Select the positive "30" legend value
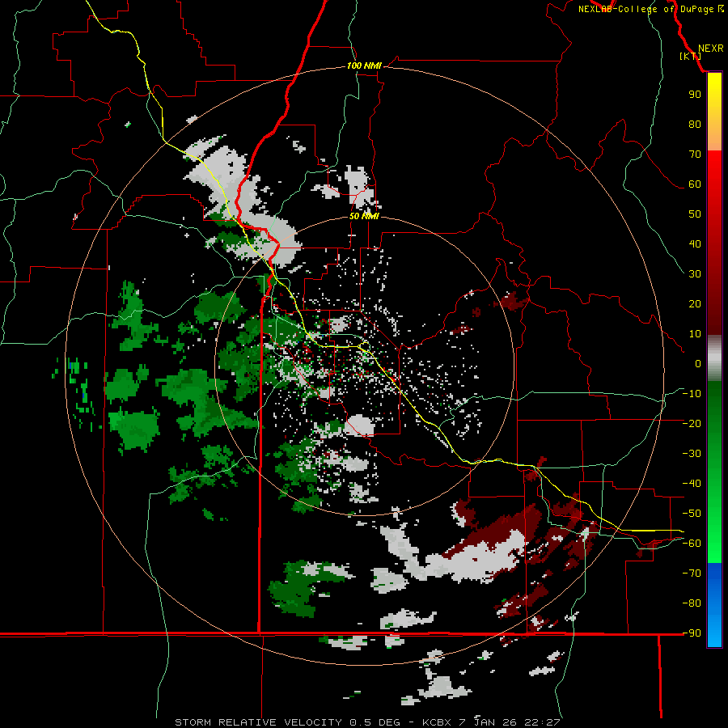 coord(695,274)
